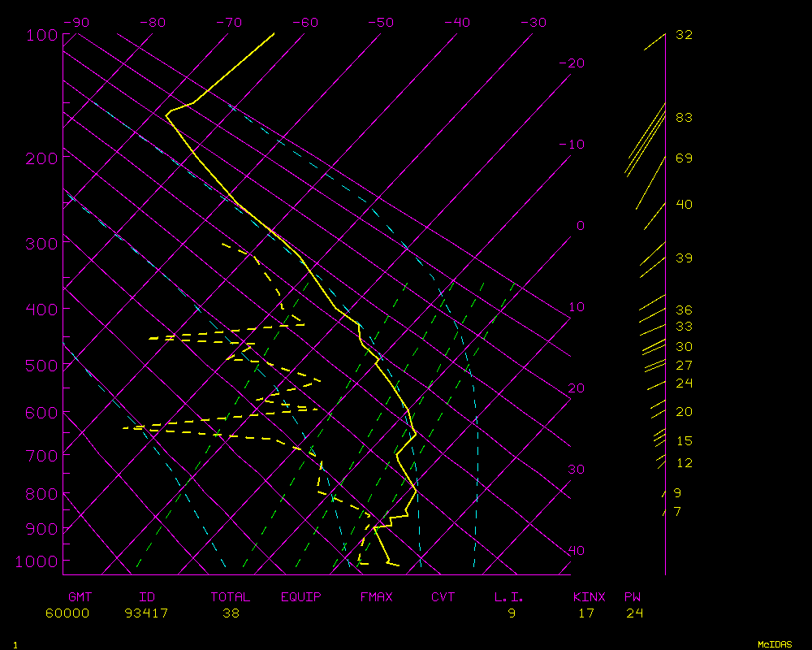Image resolution: width=812 pixels, height=650 pixels.
Task: Click the PW header label
Action: (x=633, y=597)
